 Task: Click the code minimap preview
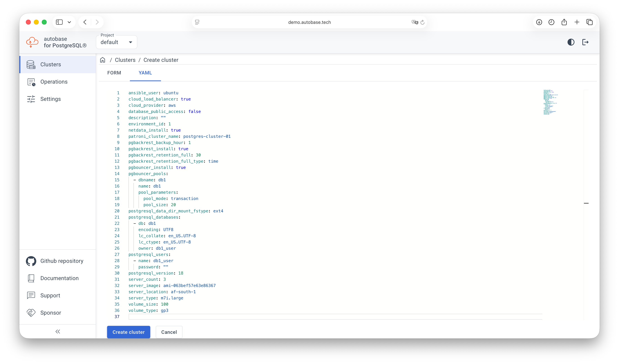pos(550,102)
